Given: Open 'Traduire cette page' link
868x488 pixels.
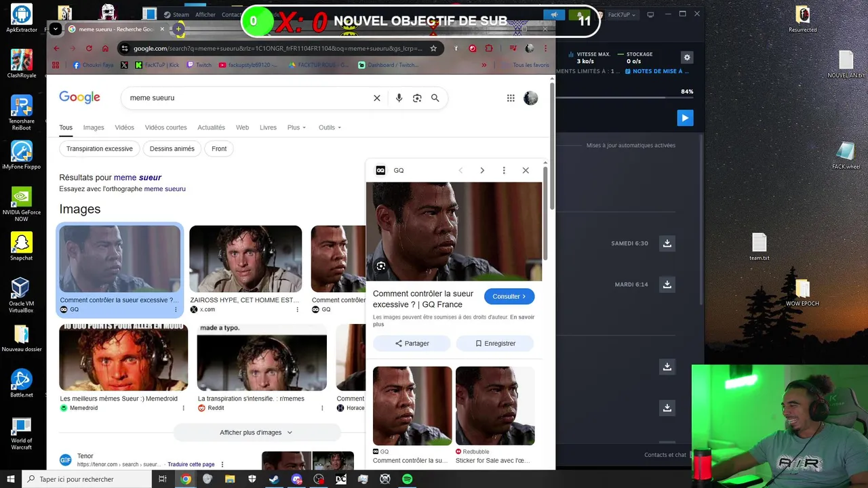Looking at the screenshot, I should pos(191,465).
